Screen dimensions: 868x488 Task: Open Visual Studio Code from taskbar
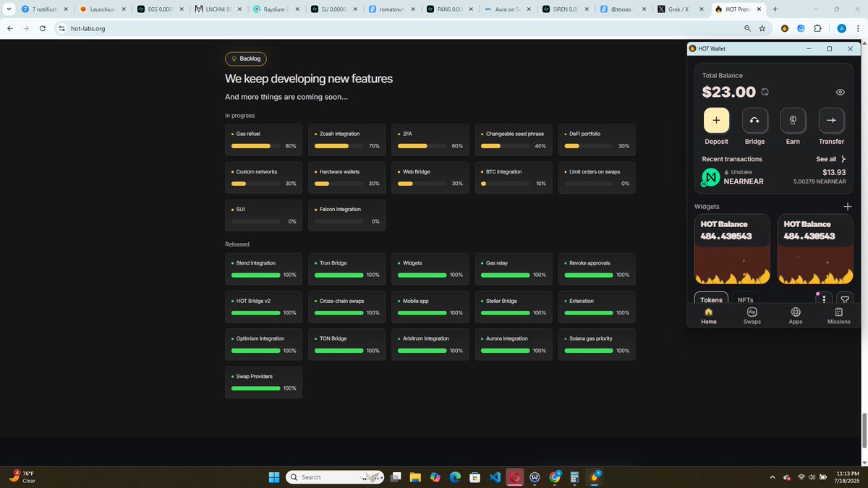coord(495,477)
